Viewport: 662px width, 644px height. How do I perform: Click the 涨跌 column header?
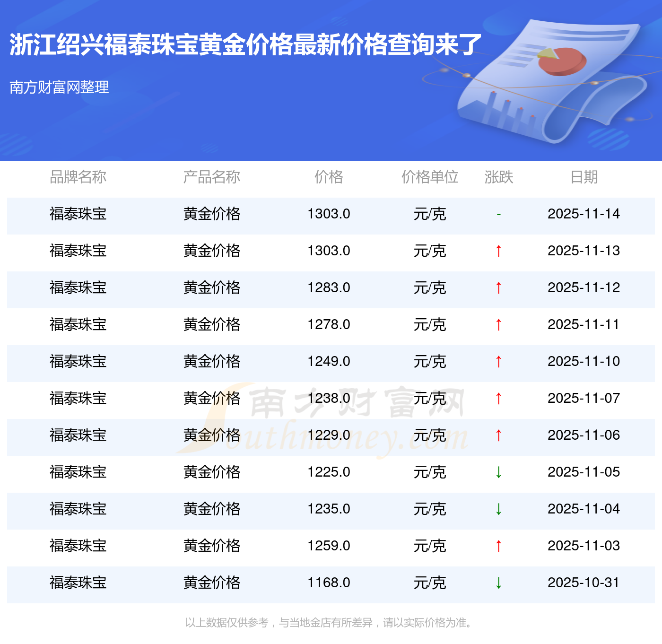[498, 177]
